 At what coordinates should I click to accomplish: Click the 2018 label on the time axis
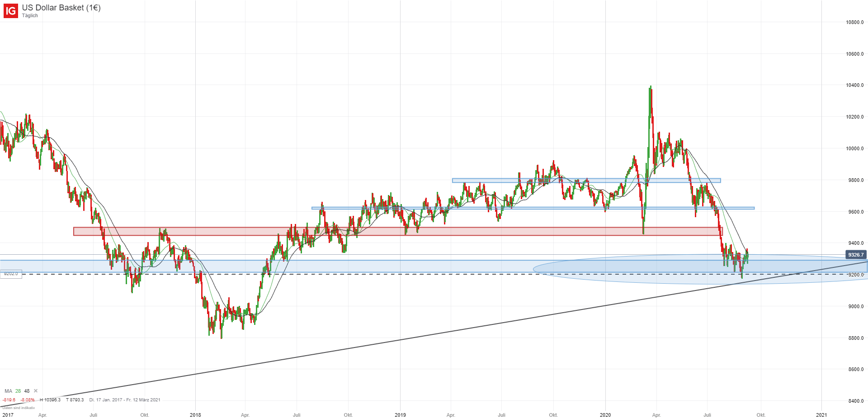click(195, 415)
